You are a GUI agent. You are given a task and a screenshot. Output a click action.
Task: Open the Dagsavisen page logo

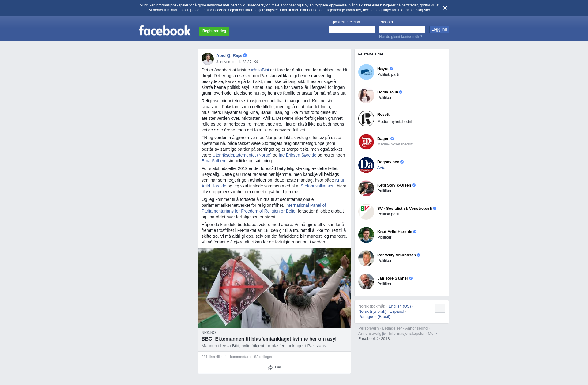(366, 165)
